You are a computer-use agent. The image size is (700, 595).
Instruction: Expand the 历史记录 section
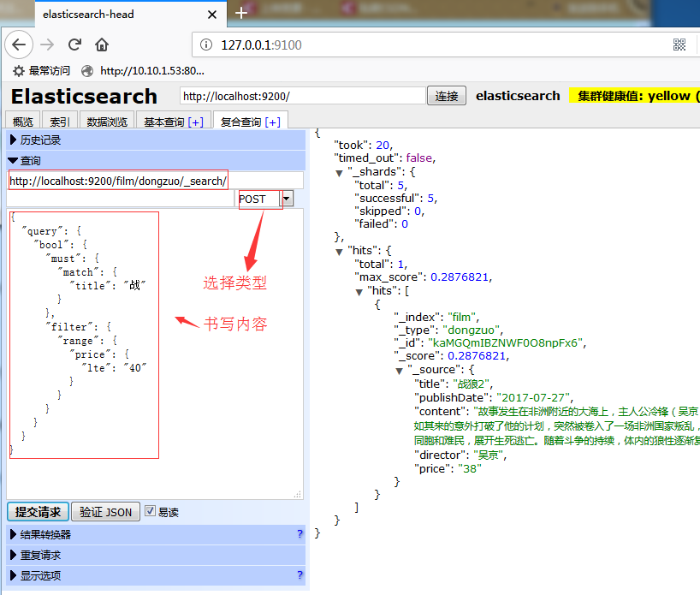pos(157,140)
